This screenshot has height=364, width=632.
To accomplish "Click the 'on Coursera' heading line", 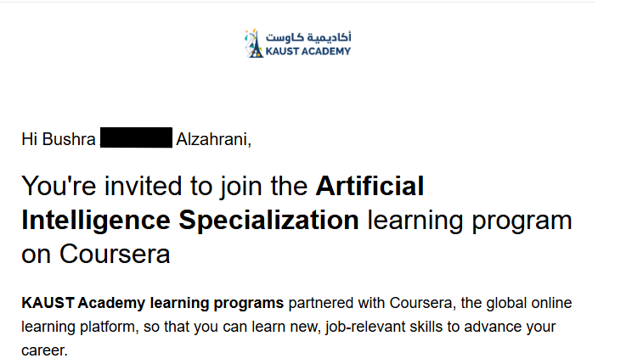I will pyautogui.click(x=96, y=254).
